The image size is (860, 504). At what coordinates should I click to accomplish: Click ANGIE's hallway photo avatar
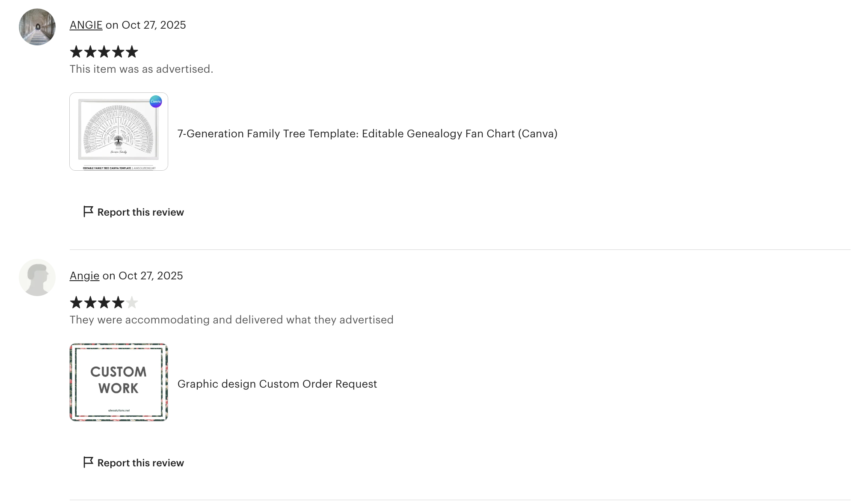coord(37,27)
